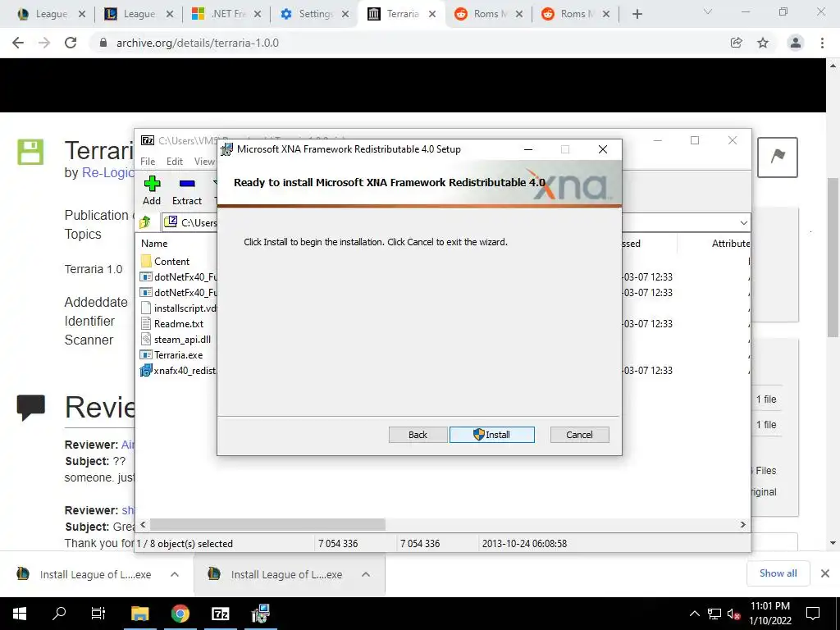The image size is (840, 630).
Task: Open File Explorer from taskbar
Action: pyautogui.click(x=139, y=614)
